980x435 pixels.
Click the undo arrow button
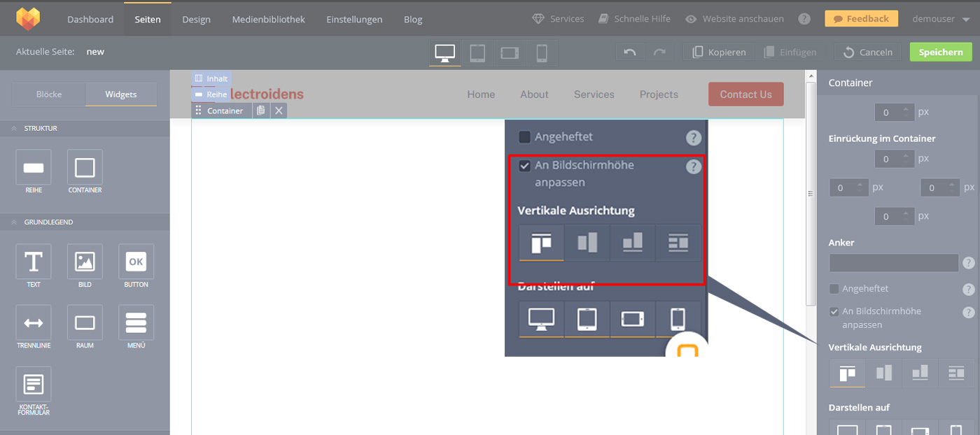tap(629, 52)
